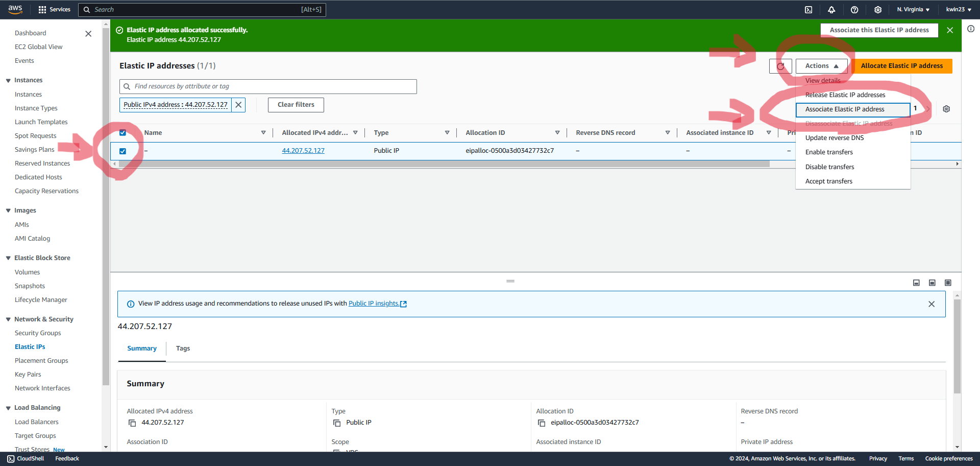Open EC2 Global View
The image size is (980, 466).
tap(39, 47)
